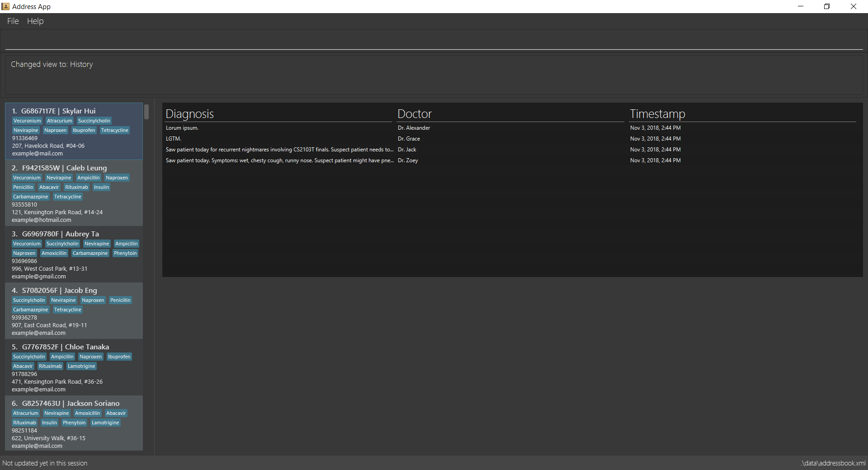This screenshot has width=868, height=470.
Task: Click Dr. Grace cell
Action: click(409, 139)
